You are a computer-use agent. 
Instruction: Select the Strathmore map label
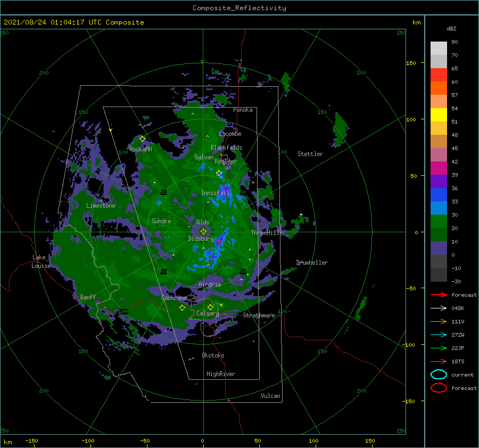click(259, 315)
